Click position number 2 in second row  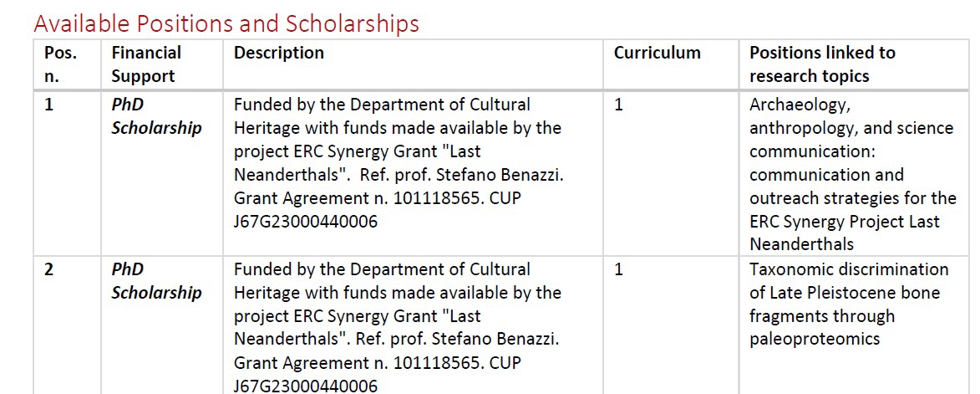[49, 270]
